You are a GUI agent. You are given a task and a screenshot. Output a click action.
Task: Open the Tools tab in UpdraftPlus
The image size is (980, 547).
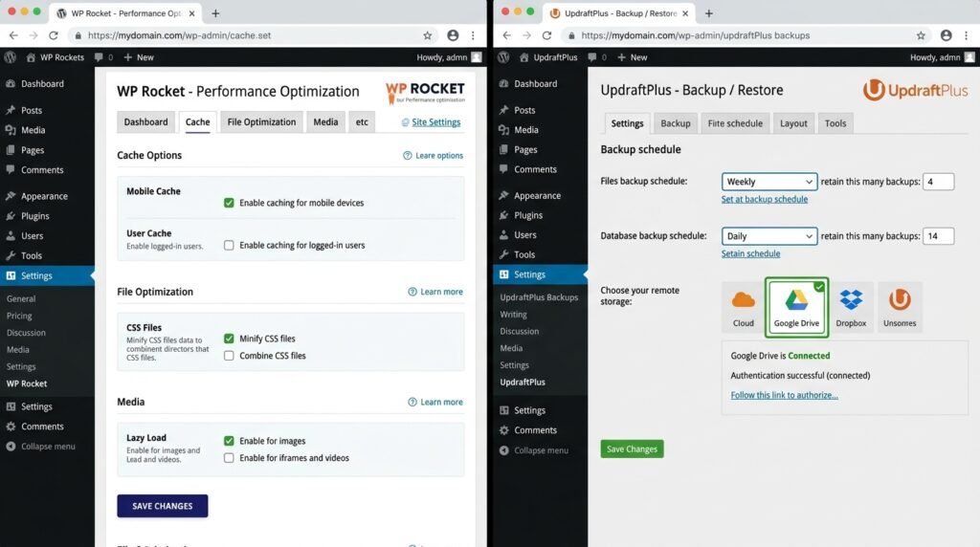pos(835,123)
